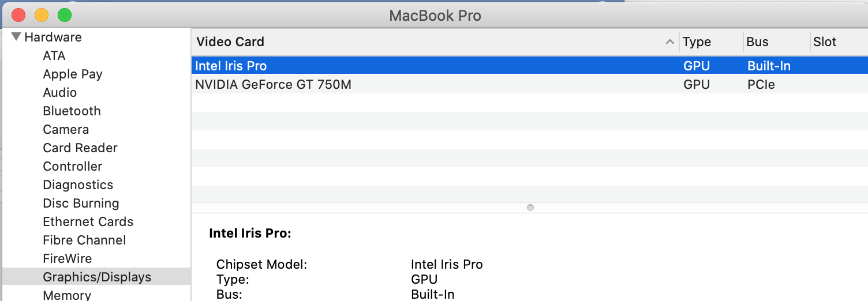Screen dimensions: 868x301
Task: Click the split pane divider handle
Action: pyautogui.click(x=530, y=208)
